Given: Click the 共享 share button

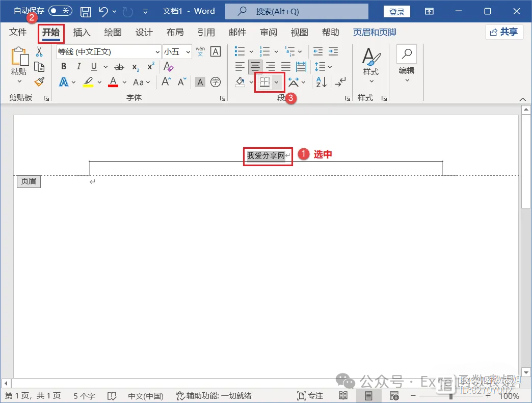Looking at the screenshot, I should click(x=504, y=32).
